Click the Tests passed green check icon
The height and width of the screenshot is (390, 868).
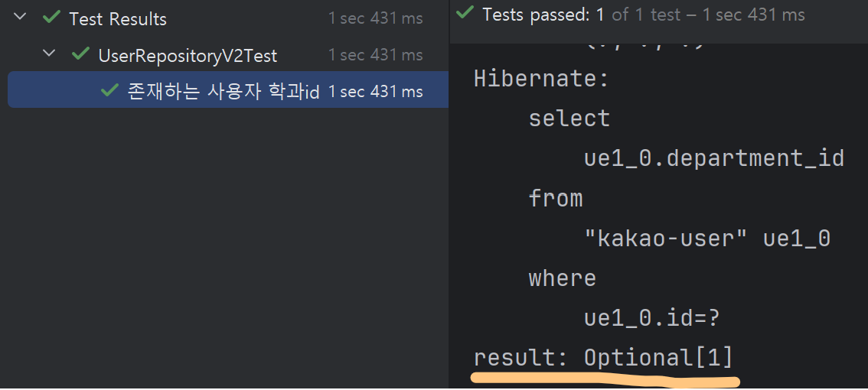(464, 13)
